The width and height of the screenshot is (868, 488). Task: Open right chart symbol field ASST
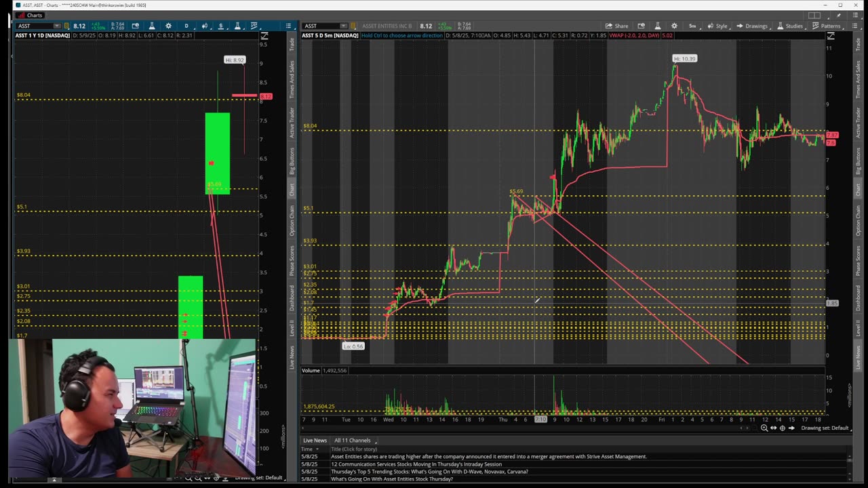click(x=320, y=26)
